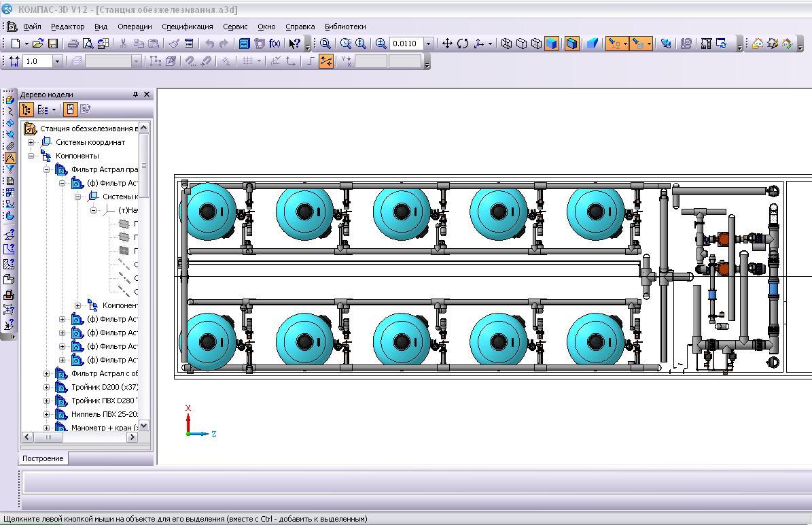Open the print preview icon
This screenshot has width=812, height=525.
point(88,44)
